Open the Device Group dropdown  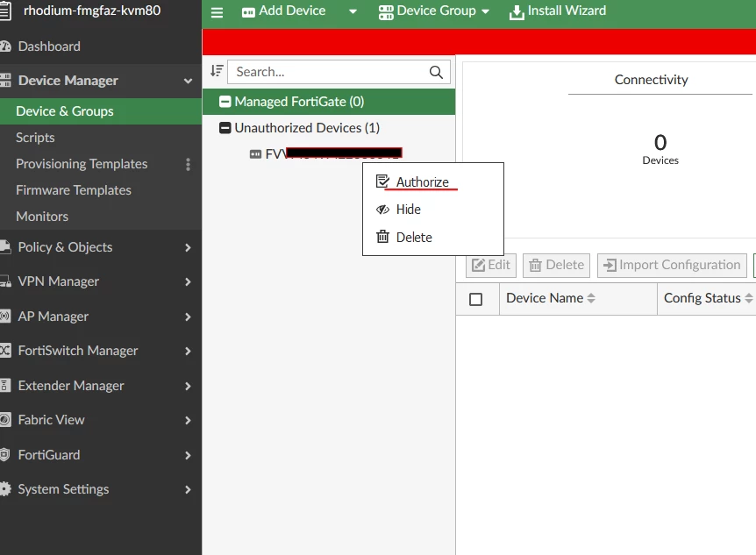433,11
